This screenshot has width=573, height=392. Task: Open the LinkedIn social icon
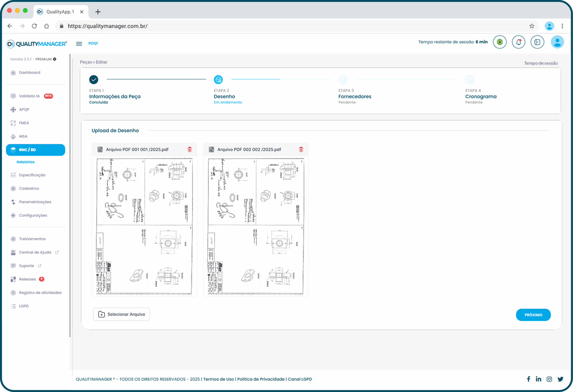point(539,379)
